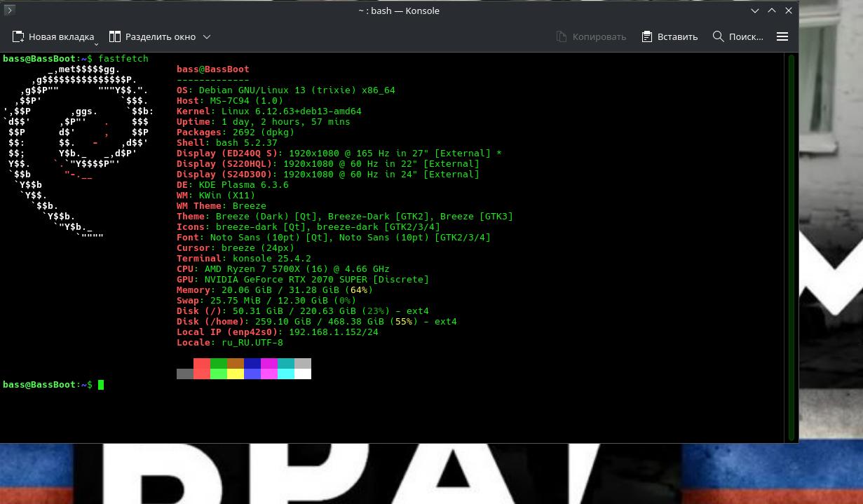This screenshot has width=863, height=504.
Task: Click the vertical scrollbar of the terminal
Action: tap(791, 245)
